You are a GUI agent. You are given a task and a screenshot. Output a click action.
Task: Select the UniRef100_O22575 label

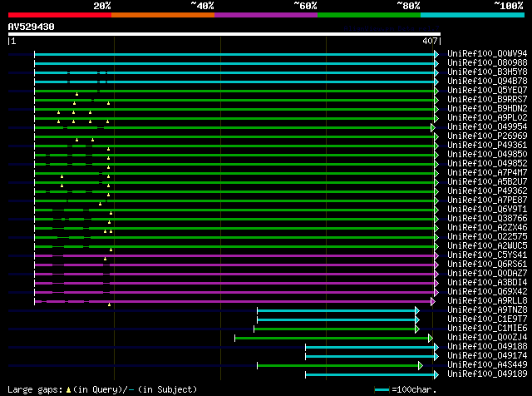(487, 237)
